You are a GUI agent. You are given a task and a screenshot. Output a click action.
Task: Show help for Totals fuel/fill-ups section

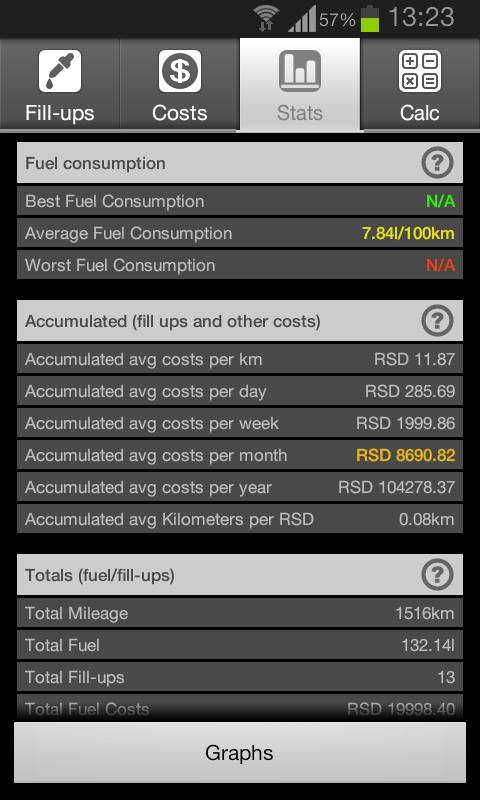(438, 575)
